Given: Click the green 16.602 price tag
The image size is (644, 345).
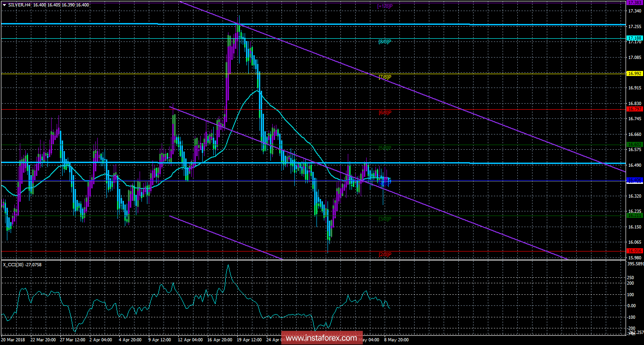Looking at the screenshot, I should (x=633, y=144).
